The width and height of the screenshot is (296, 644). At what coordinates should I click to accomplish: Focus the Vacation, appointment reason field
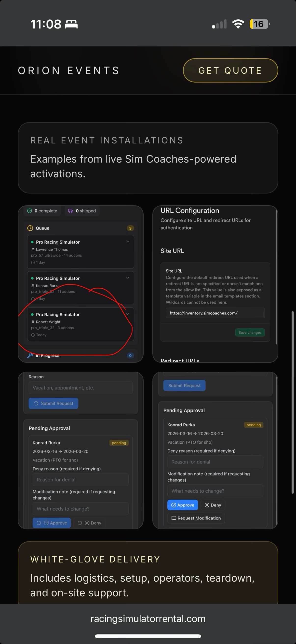click(81, 388)
